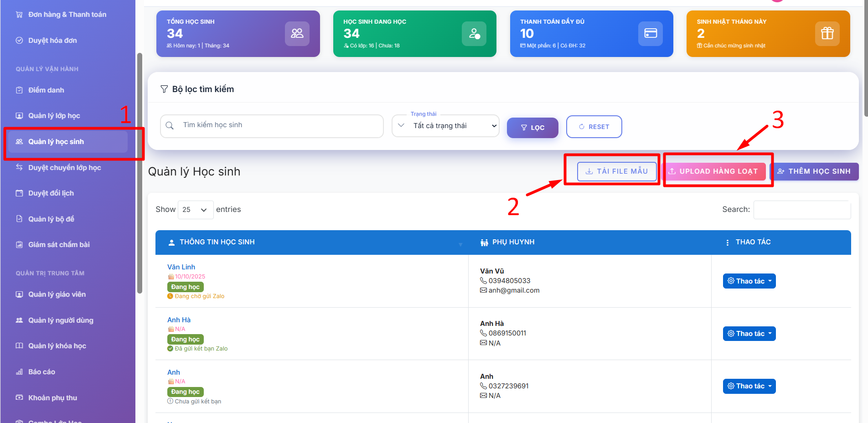Click the user icon in Học sinh đang học card
868x423 pixels.
tap(474, 33)
